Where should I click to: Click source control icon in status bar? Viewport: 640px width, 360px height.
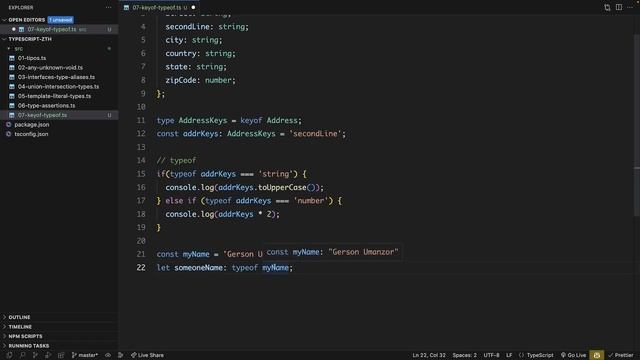pos(35,355)
